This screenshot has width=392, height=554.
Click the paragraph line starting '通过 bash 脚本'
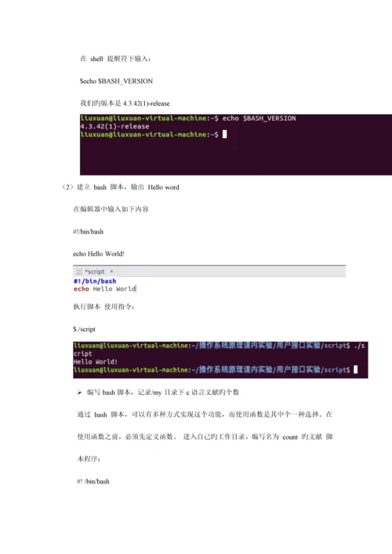pos(205,415)
